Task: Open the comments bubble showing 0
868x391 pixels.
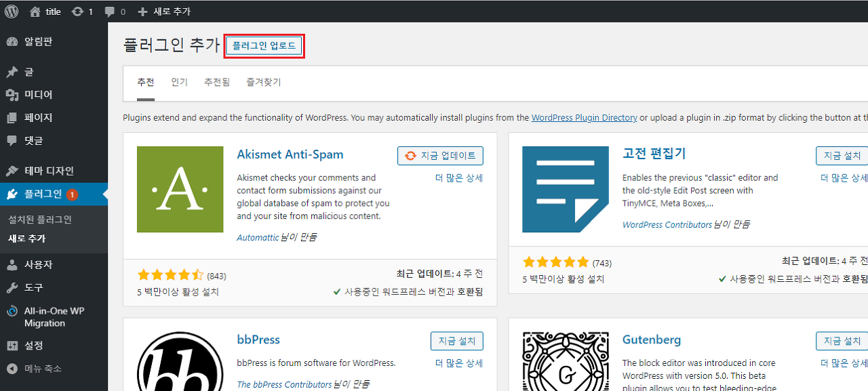Action: (115, 12)
